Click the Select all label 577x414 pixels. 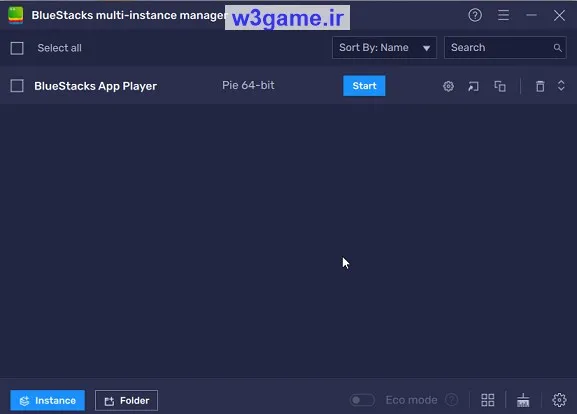pyautogui.click(x=60, y=48)
